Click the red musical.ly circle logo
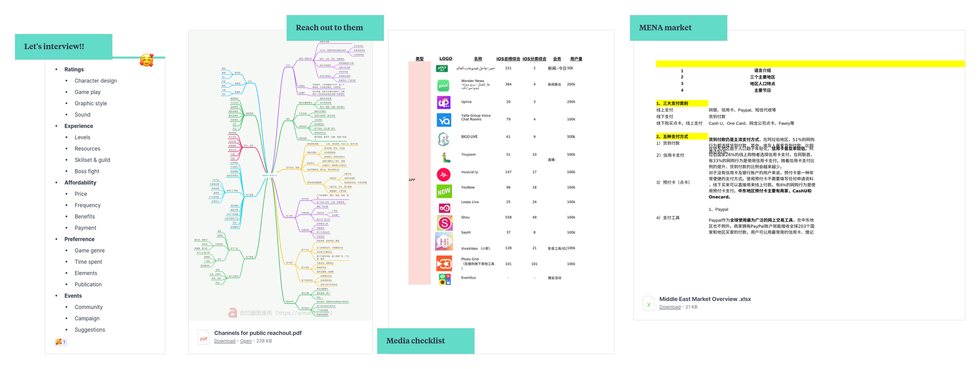Viewport: 980px width, 369px height. [x=444, y=175]
